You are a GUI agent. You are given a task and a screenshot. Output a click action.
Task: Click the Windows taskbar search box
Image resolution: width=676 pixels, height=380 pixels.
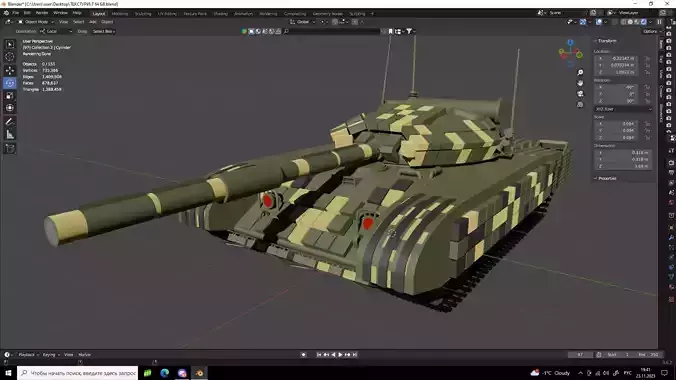tap(78, 373)
